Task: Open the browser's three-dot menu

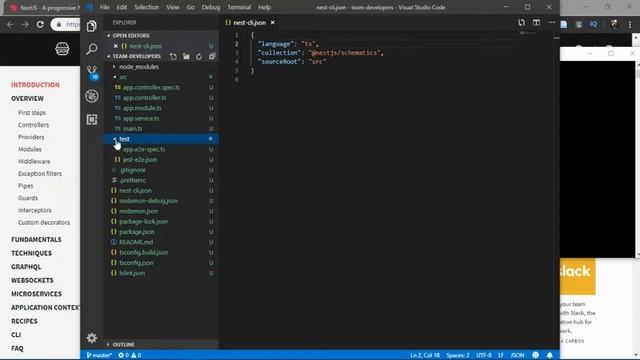Action: (x=630, y=24)
